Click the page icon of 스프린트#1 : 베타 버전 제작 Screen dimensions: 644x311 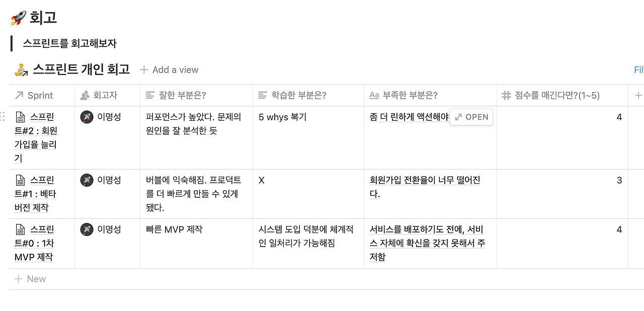pyautogui.click(x=20, y=180)
